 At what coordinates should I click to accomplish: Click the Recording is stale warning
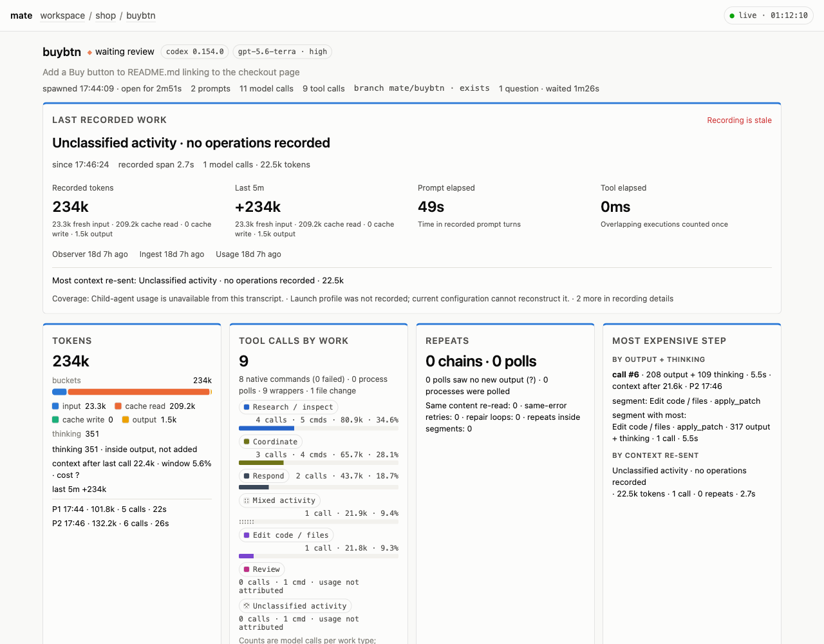click(739, 120)
